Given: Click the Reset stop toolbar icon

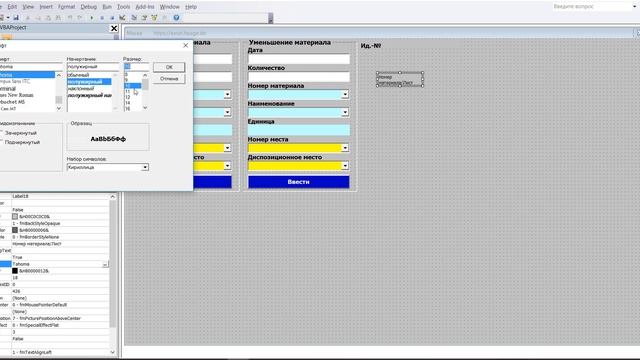Looking at the screenshot, I should 112,18.
